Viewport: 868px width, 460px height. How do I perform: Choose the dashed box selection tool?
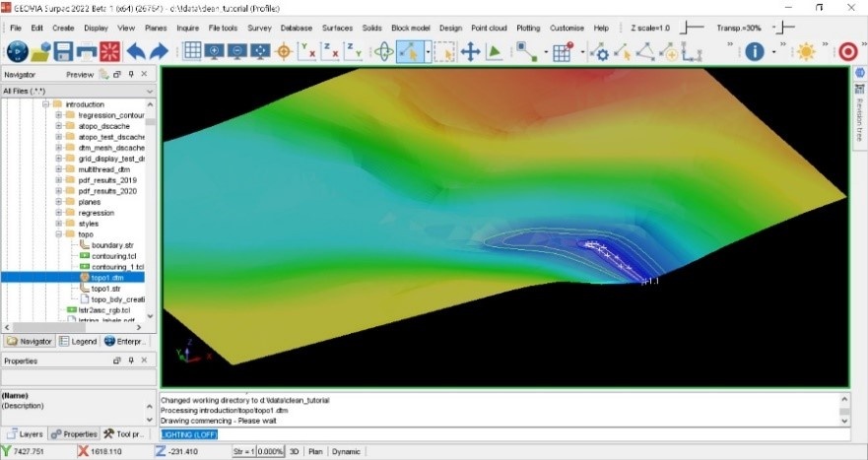click(x=444, y=51)
